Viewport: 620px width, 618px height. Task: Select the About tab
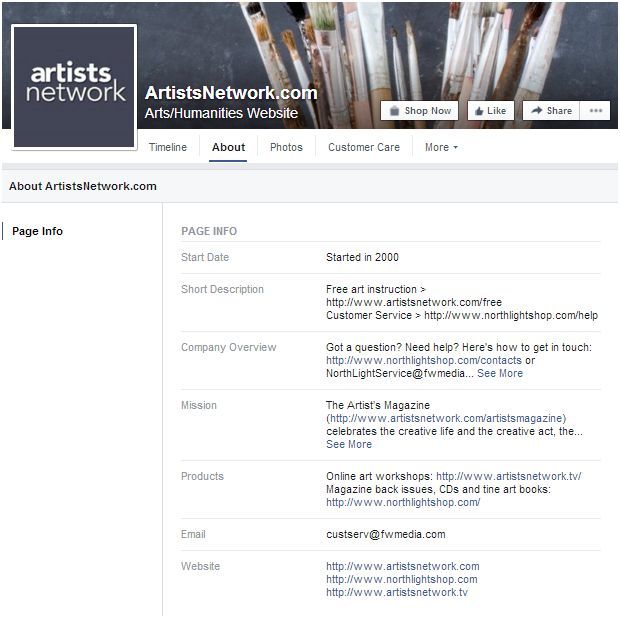pos(228,147)
